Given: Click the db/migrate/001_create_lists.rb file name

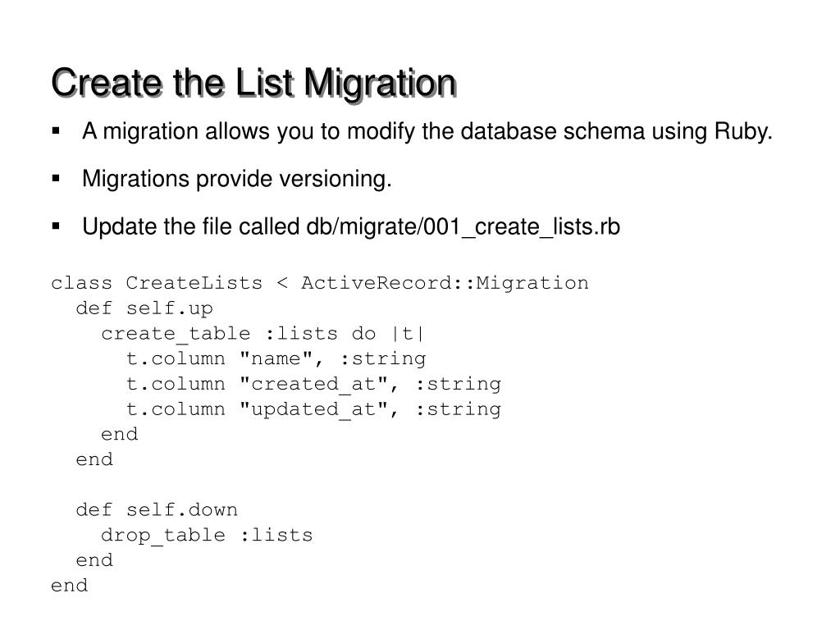Looking at the screenshot, I should (463, 226).
